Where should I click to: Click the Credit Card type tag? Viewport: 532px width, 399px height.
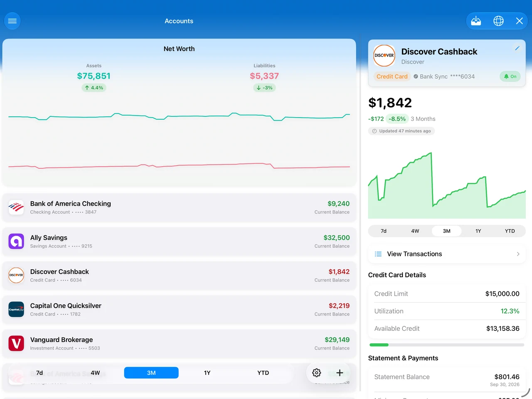pos(392,76)
